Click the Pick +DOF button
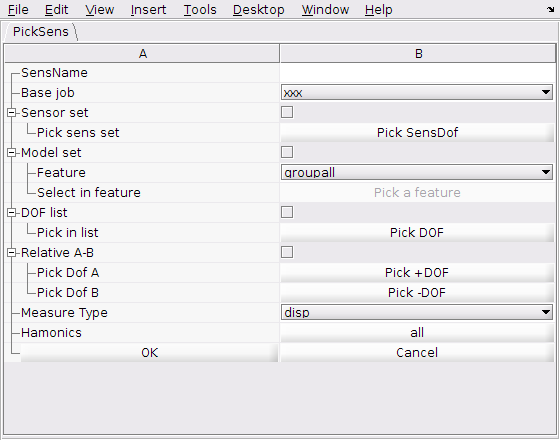Image resolution: width=560 pixels, height=440 pixels. click(x=417, y=272)
